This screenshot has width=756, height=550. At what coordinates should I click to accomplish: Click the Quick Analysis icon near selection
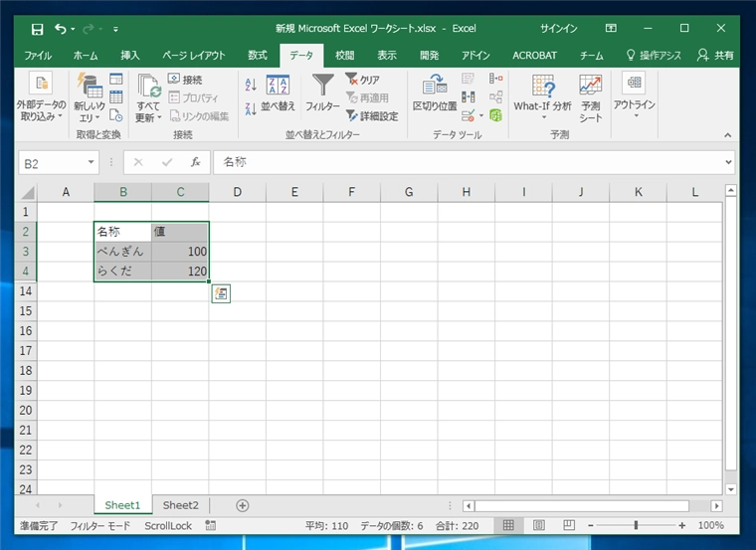point(221,293)
